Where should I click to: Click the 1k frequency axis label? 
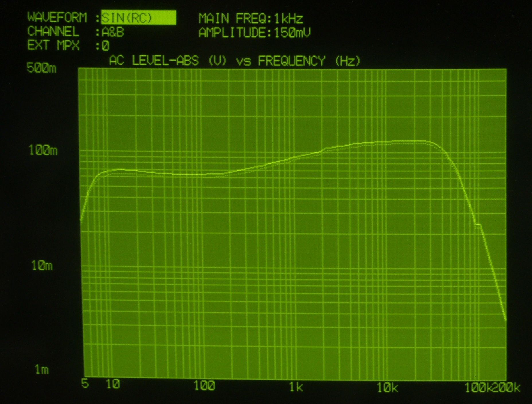coord(296,387)
